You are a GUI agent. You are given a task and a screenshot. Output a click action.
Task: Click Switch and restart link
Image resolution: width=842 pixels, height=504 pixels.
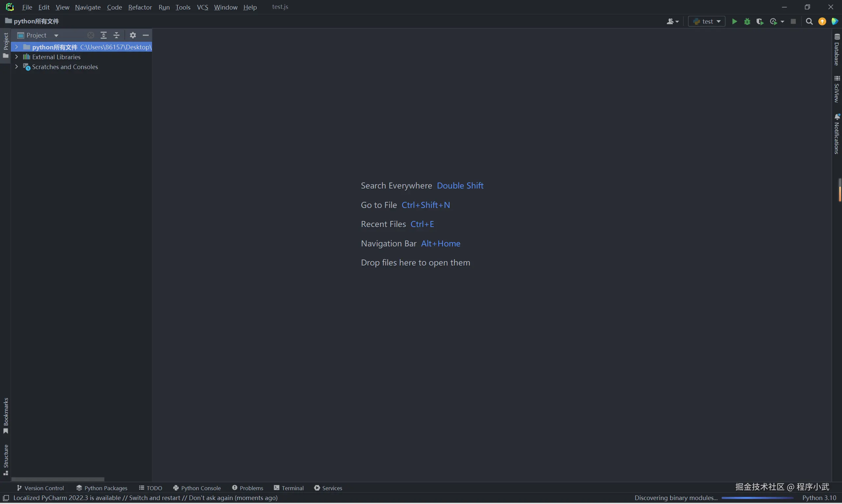155,498
